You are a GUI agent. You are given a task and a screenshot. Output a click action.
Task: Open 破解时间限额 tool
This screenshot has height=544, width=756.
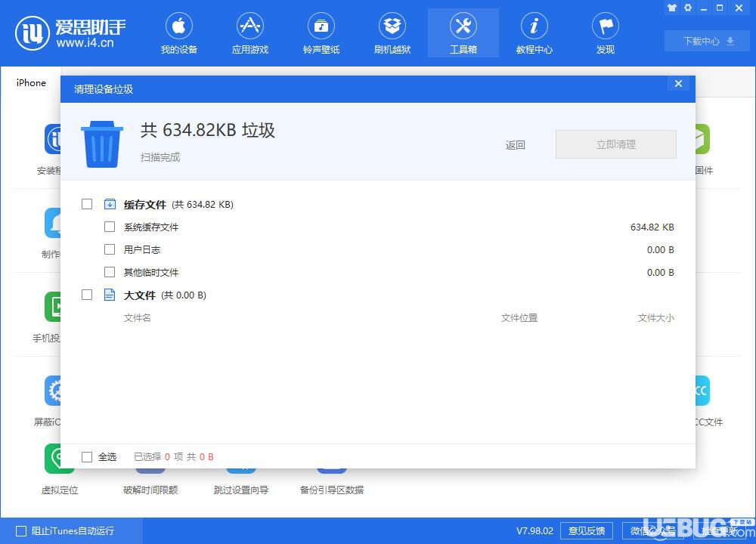pyautogui.click(x=150, y=490)
